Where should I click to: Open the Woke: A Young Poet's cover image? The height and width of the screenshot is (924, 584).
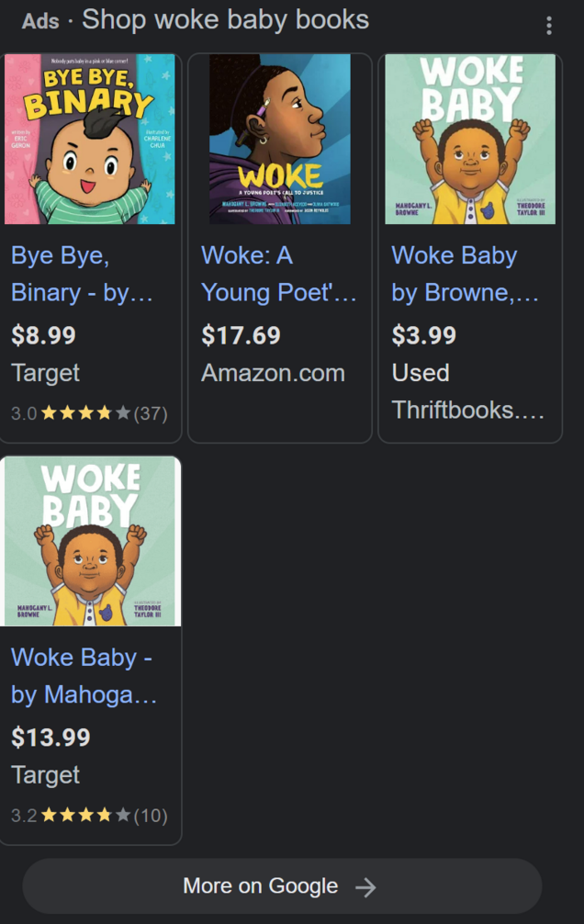(x=280, y=139)
